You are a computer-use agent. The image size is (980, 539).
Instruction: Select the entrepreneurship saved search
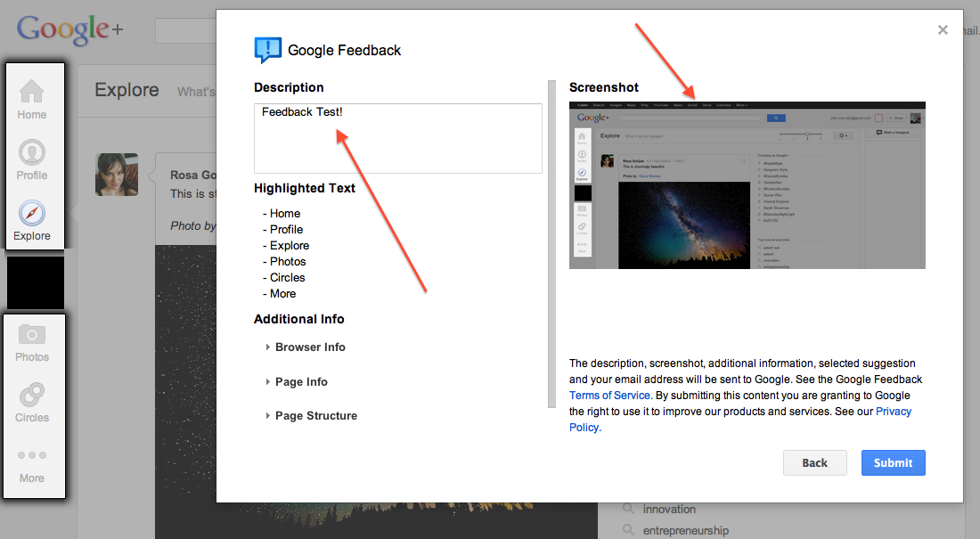[686, 530]
